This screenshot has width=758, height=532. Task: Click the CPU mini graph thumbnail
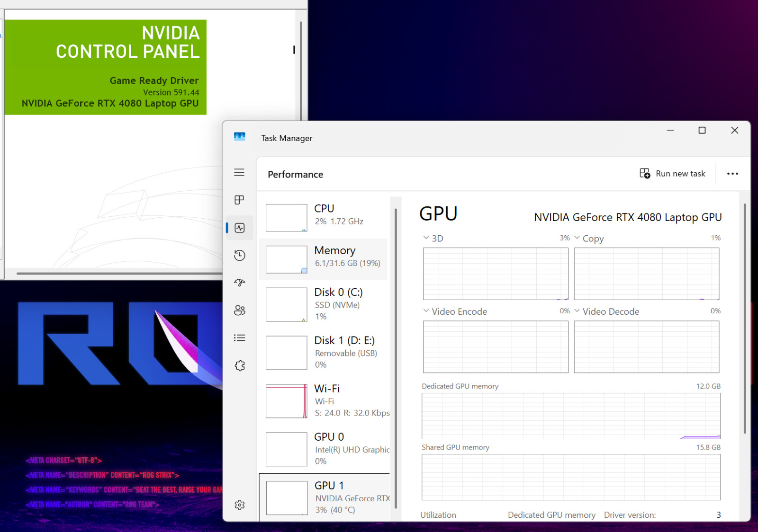point(287,218)
